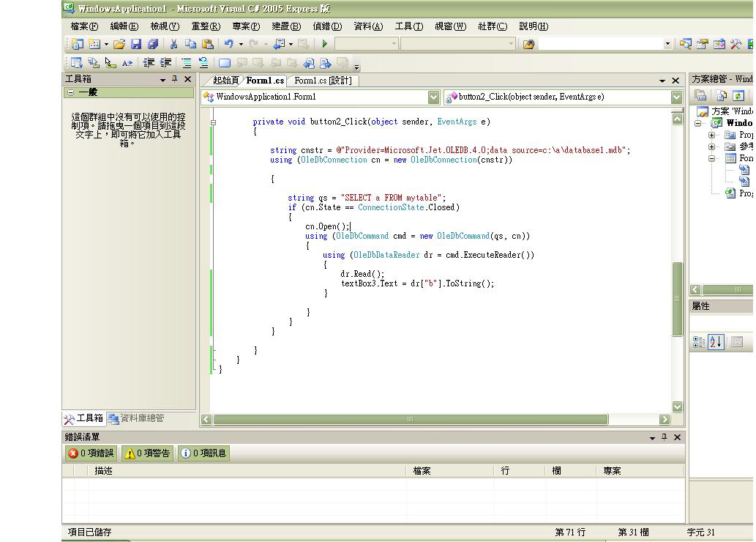Collapse the 一般 toolbox group
This screenshot has width=756, height=542.
pos(71,92)
